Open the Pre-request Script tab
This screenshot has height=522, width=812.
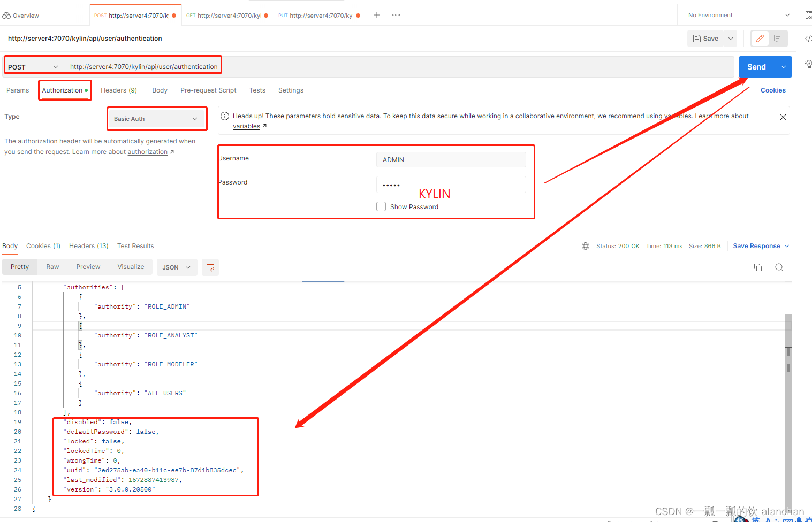tap(208, 90)
